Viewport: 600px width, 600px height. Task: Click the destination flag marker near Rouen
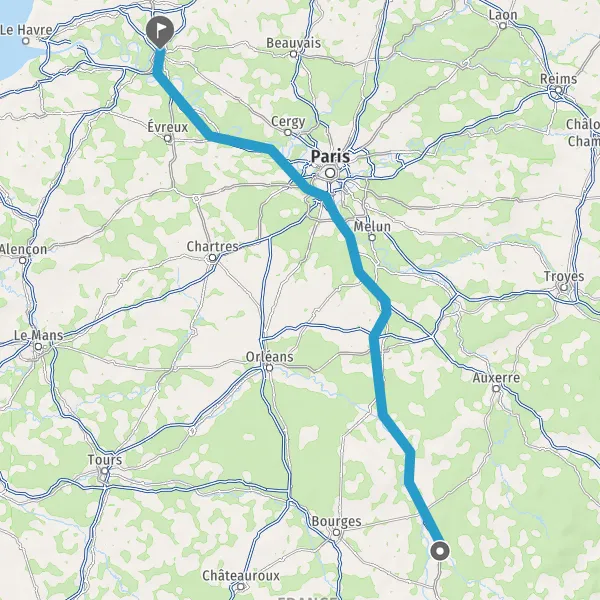coord(160,31)
